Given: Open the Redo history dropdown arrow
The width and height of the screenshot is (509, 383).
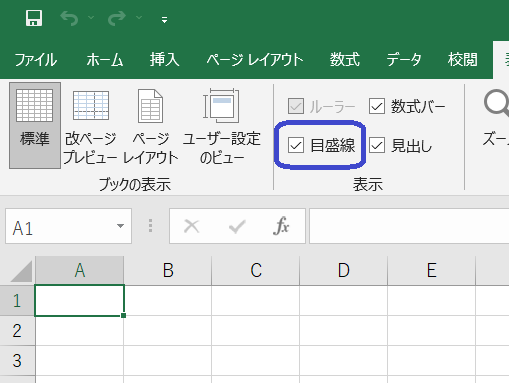Looking at the screenshot, I should 139,17.
